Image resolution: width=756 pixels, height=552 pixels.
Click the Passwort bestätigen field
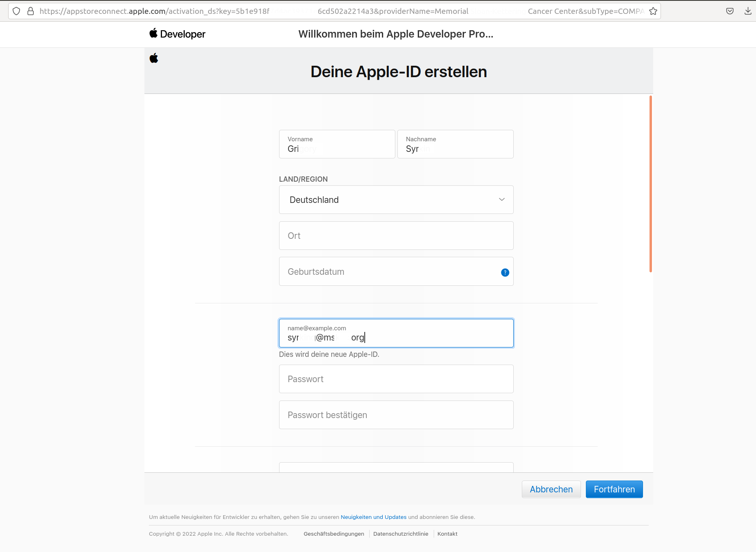396,415
